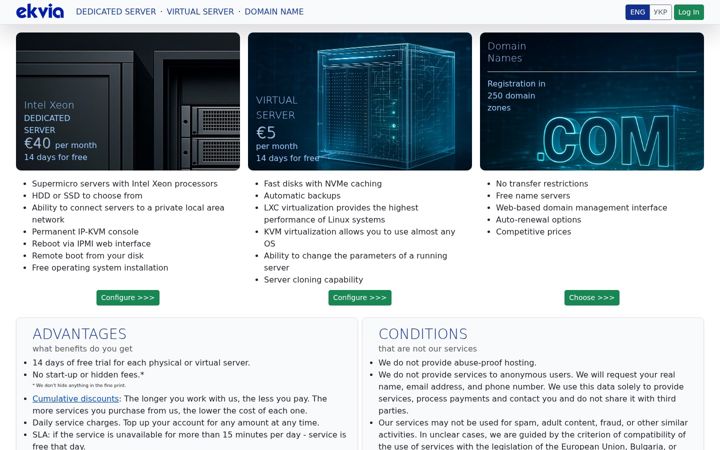Open the Intel Xeon dedicated server banner

pos(128,101)
